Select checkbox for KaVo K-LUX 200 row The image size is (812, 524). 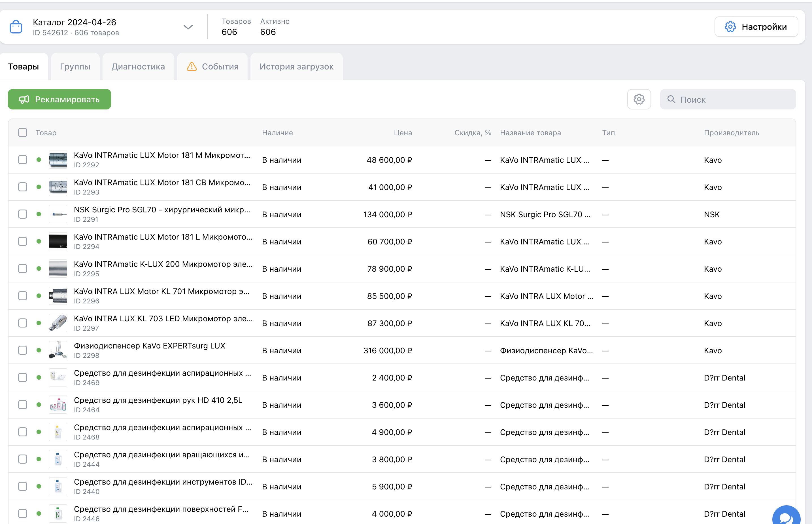pos(23,269)
